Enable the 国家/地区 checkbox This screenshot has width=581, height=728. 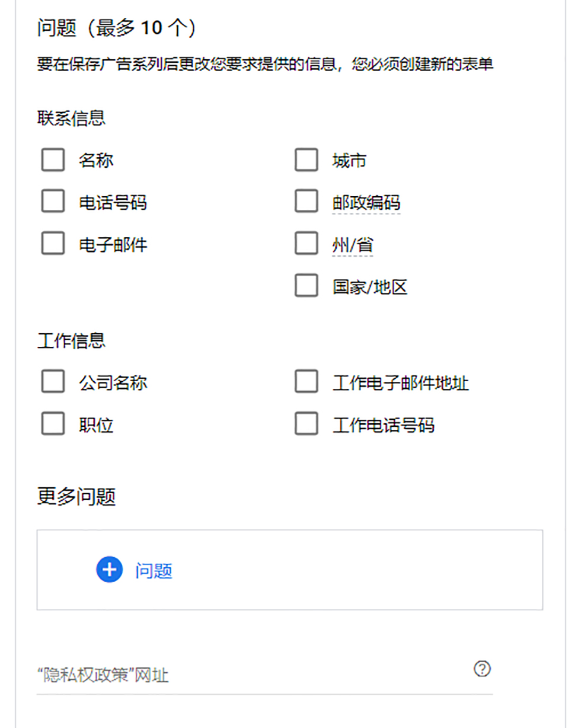(x=306, y=286)
